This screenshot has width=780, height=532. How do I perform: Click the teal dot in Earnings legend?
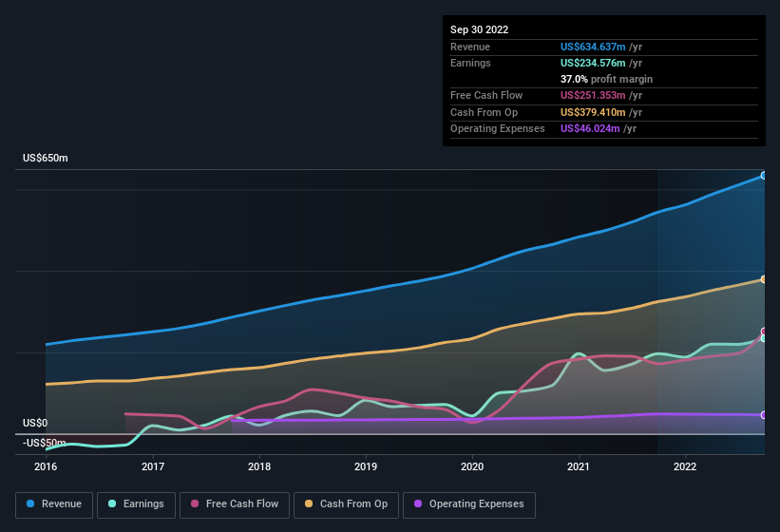(112, 503)
